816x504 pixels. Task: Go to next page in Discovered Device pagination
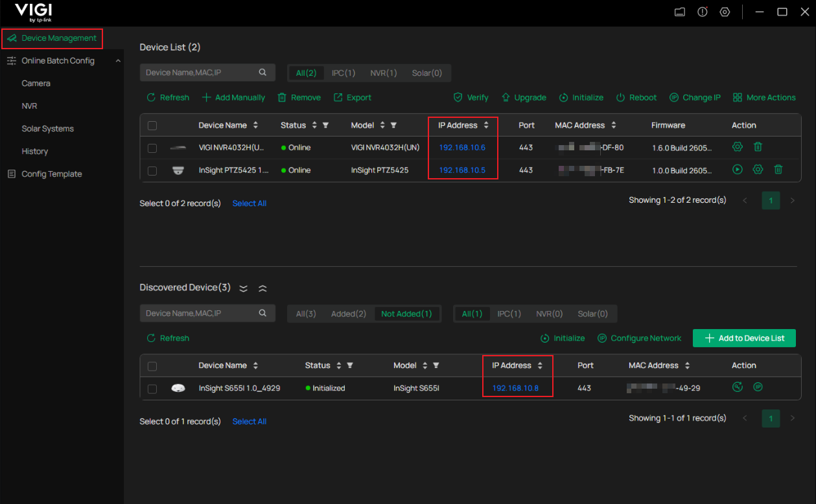click(x=792, y=418)
